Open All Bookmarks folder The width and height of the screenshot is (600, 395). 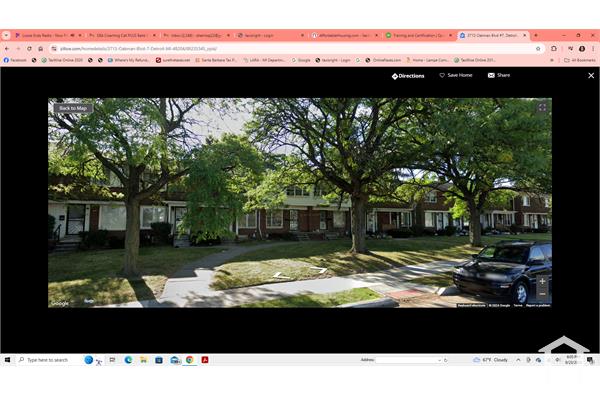coord(580,60)
